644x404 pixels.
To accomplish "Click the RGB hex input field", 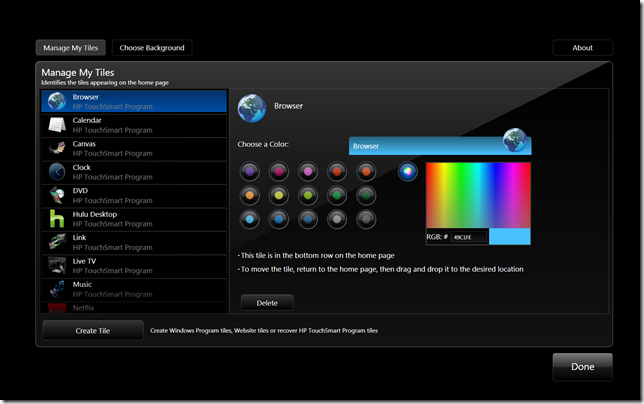I will (x=469, y=237).
